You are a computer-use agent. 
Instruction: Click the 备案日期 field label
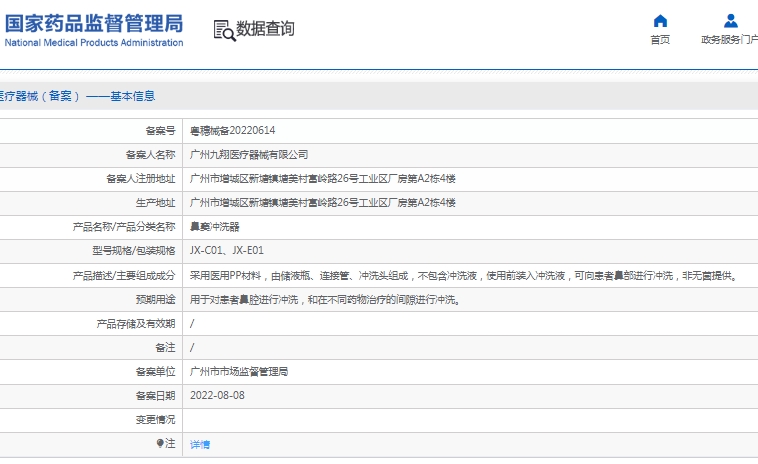[x=155, y=395]
